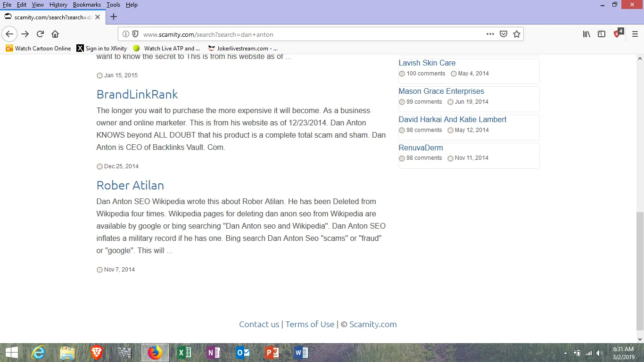The height and width of the screenshot is (362, 644).
Task: Select the scamity.com search tab
Action: pyautogui.click(x=52, y=17)
